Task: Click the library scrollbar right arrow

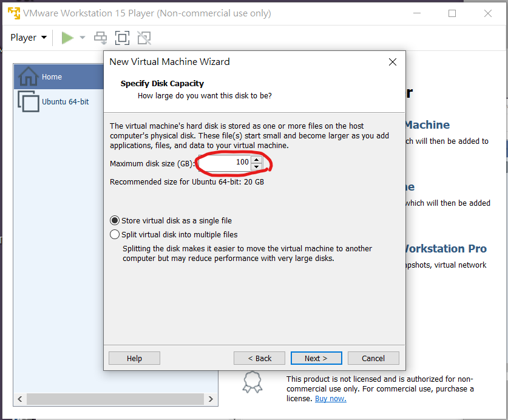Action: (211, 399)
